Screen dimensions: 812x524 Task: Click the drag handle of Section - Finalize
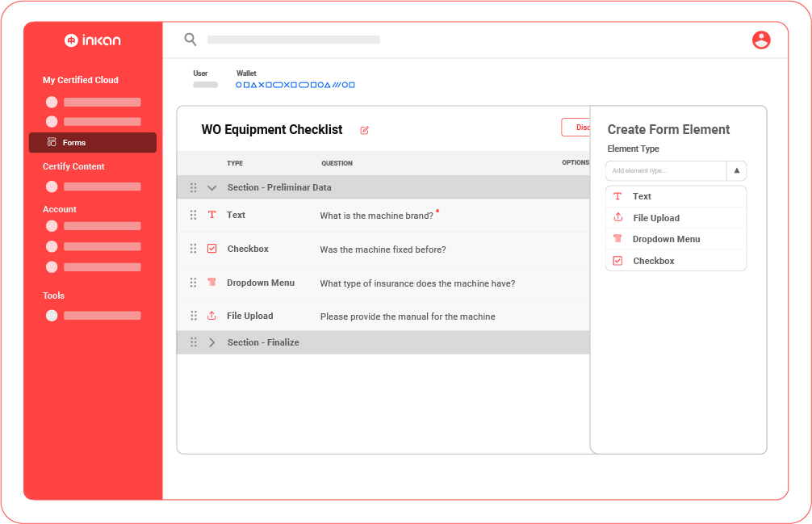(x=193, y=342)
